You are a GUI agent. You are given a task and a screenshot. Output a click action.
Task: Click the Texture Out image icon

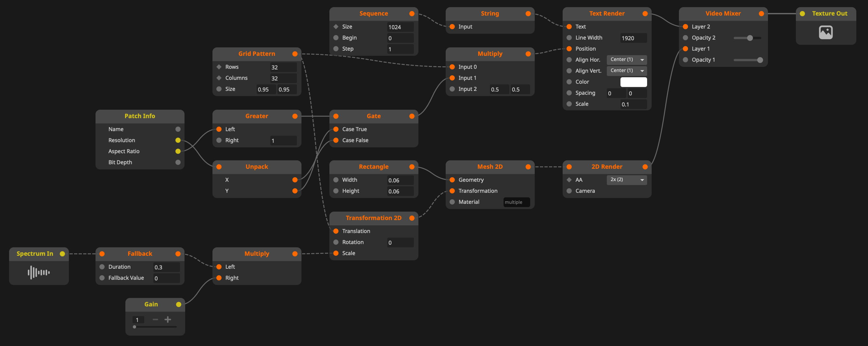point(825,33)
